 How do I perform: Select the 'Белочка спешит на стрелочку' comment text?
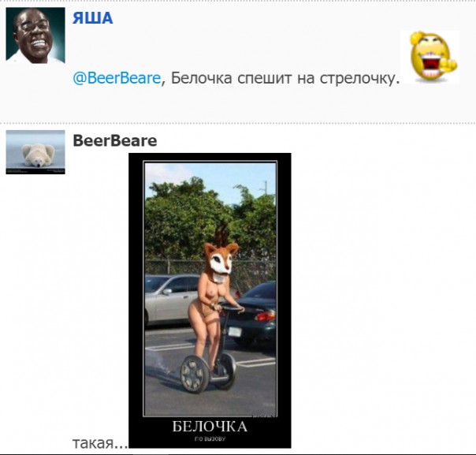pos(284,78)
